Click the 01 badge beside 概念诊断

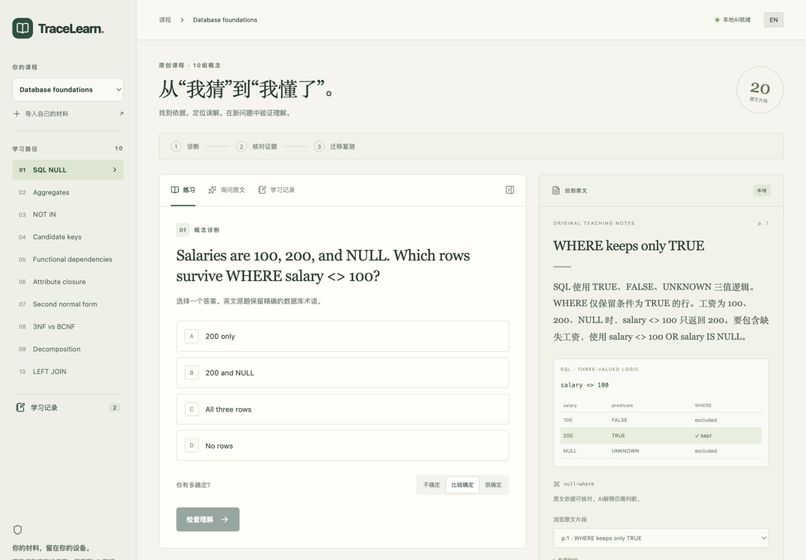[x=182, y=230]
